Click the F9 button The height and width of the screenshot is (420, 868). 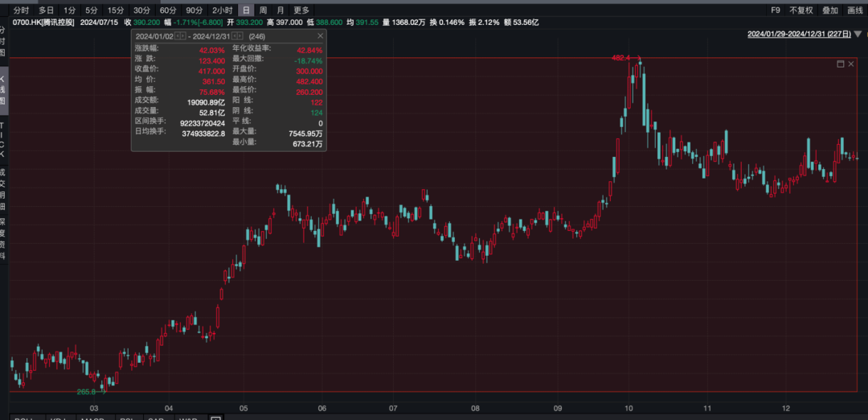[776, 10]
